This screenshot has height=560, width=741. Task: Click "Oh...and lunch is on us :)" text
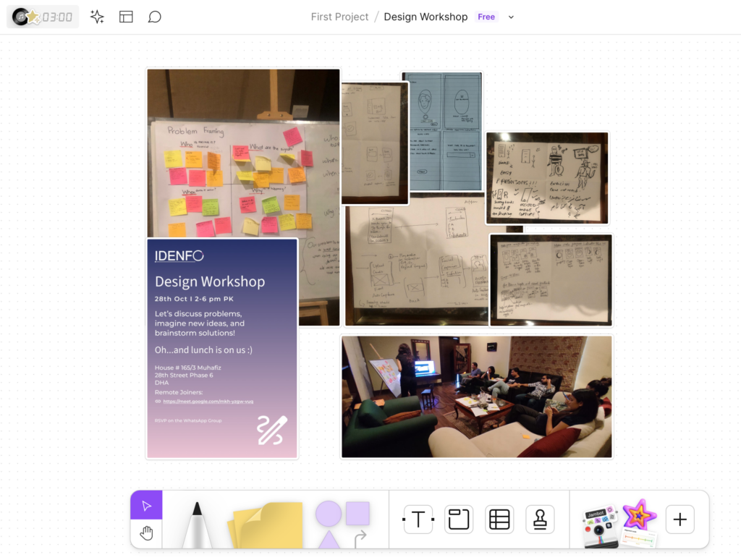click(203, 350)
